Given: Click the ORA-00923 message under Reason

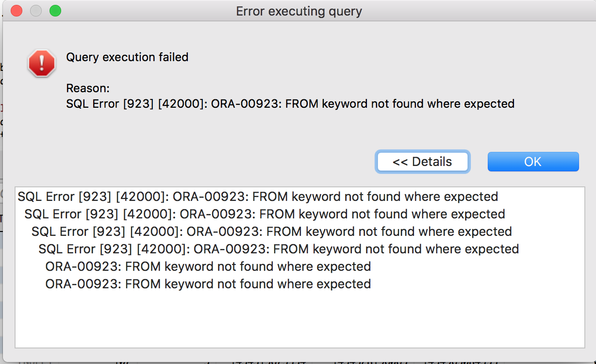Looking at the screenshot, I should [x=290, y=103].
